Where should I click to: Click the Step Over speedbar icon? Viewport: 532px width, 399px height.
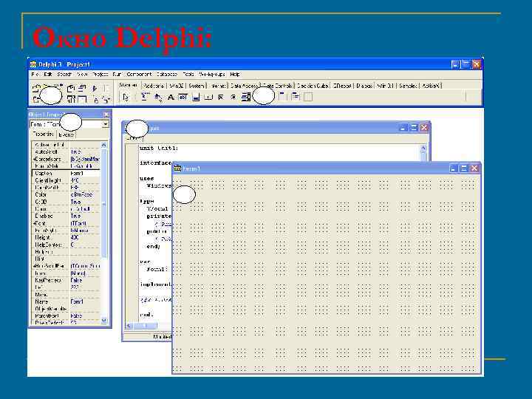(106, 100)
